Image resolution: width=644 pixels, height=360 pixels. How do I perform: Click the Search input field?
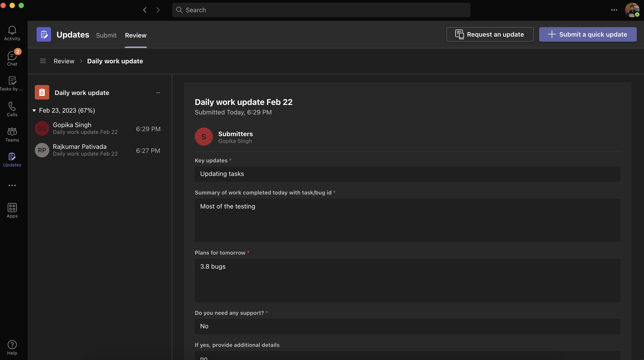(321, 10)
